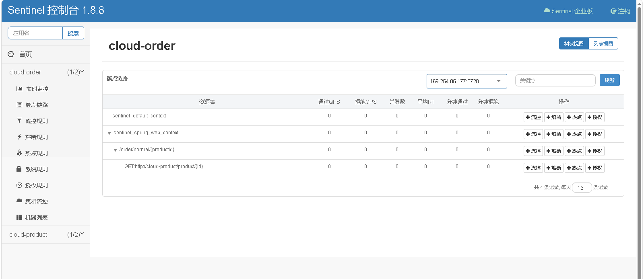Screen dimensions: 644x279
Task: Open 实时监控 in the cloud-order menu
Action: [x=37, y=89]
